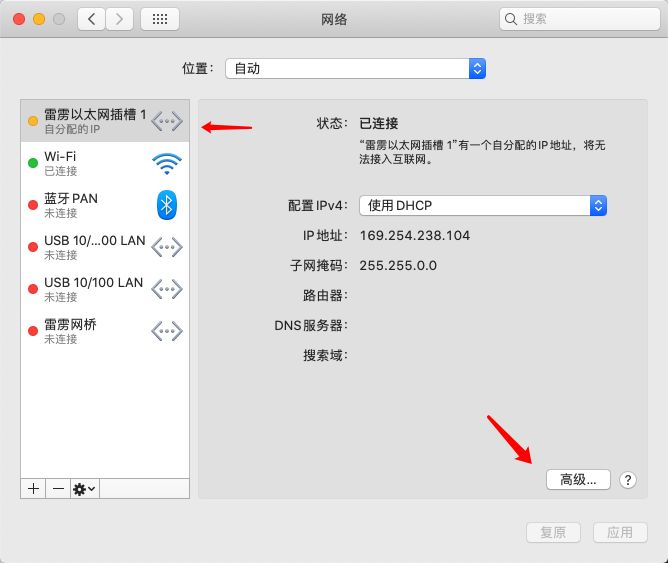Select the Wi-Fi service in the sidebar
The width and height of the screenshot is (668, 563).
coord(90,163)
